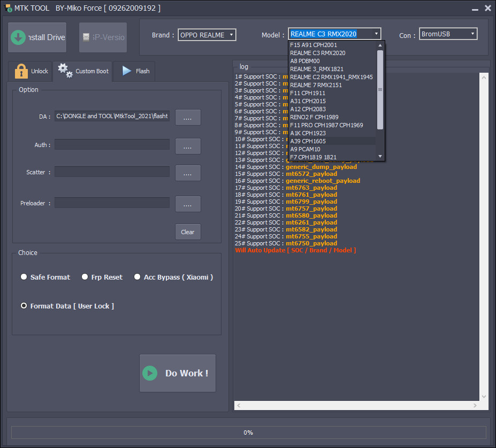The height and width of the screenshot is (448, 496).
Task: Open the Con dropdown BromUSB
Action: pyautogui.click(x=448, y=34)
